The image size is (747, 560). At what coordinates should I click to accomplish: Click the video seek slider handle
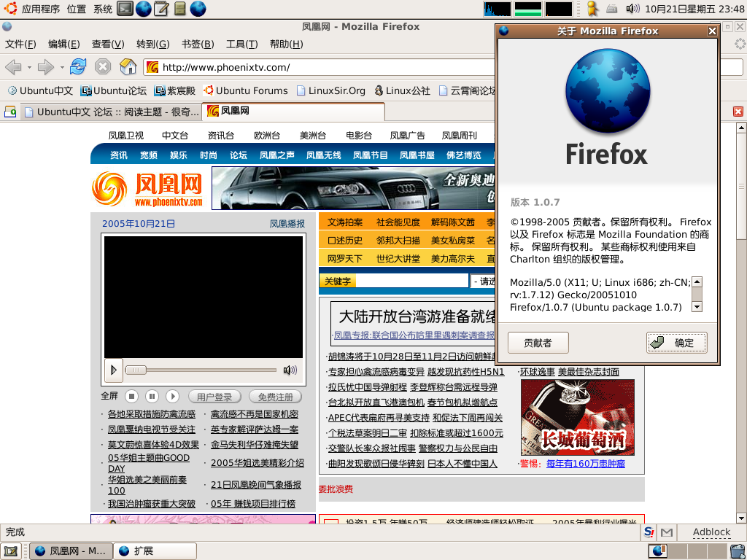(x=136, y=370)
